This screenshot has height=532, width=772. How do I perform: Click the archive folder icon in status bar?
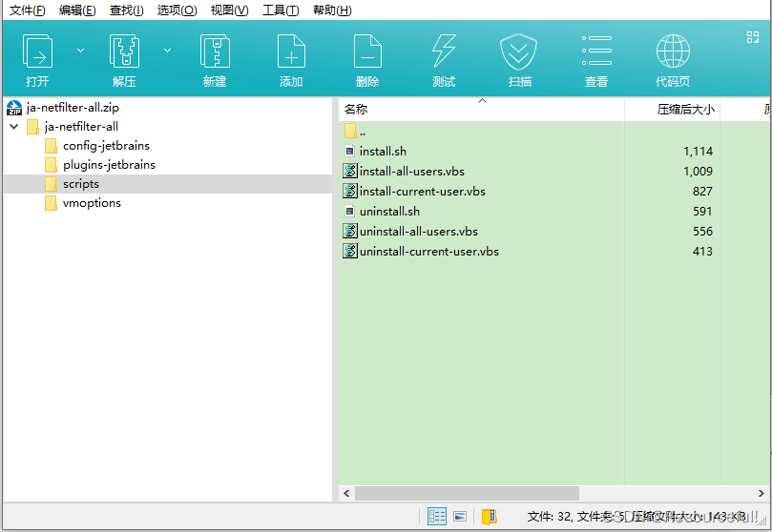(489, 516)
